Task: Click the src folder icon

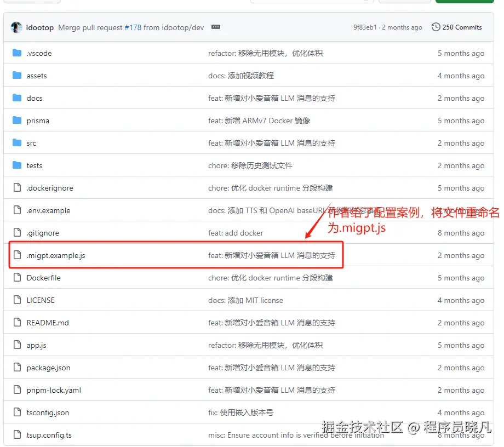Action: click(17, 143)
